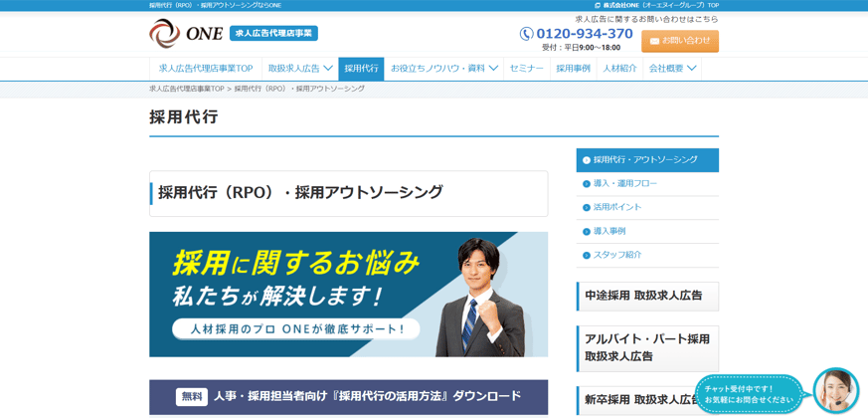Click the phone icon beside 0120-934-370
The width and height of the screenshot is (868, 418).
pos(526,34)
